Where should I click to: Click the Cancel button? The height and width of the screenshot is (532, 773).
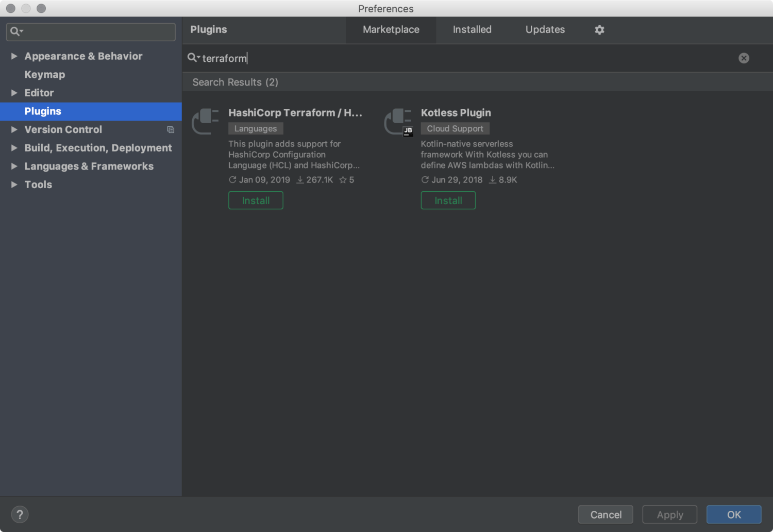click(606, 514)
